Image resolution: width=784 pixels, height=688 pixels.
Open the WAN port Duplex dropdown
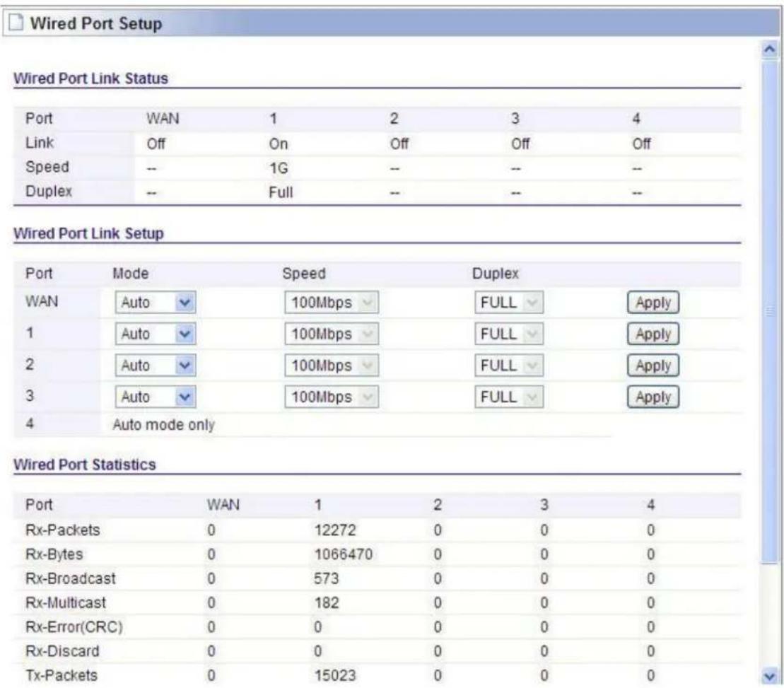[x=508, y=303]
